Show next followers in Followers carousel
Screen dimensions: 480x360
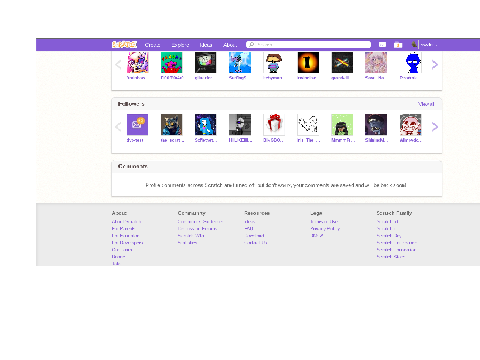pos(435,127)
